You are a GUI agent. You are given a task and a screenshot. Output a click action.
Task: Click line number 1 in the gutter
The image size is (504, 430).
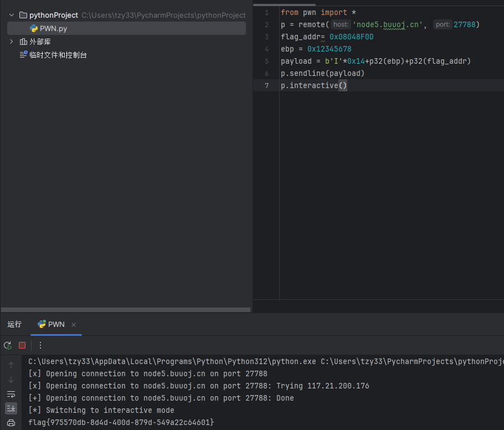(266, 13)
